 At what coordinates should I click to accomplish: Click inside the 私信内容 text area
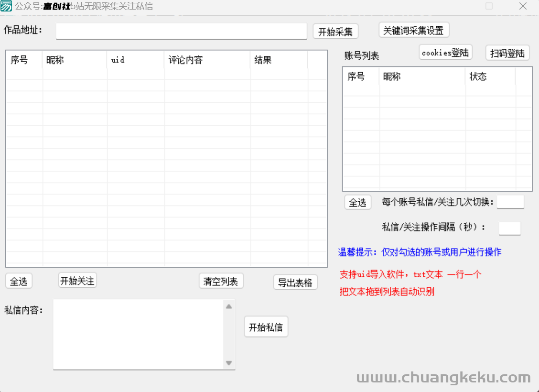pos(138,334)
